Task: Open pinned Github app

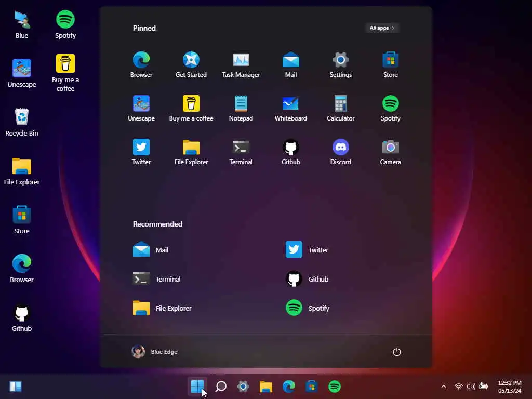Action: [x=291, y=152]
